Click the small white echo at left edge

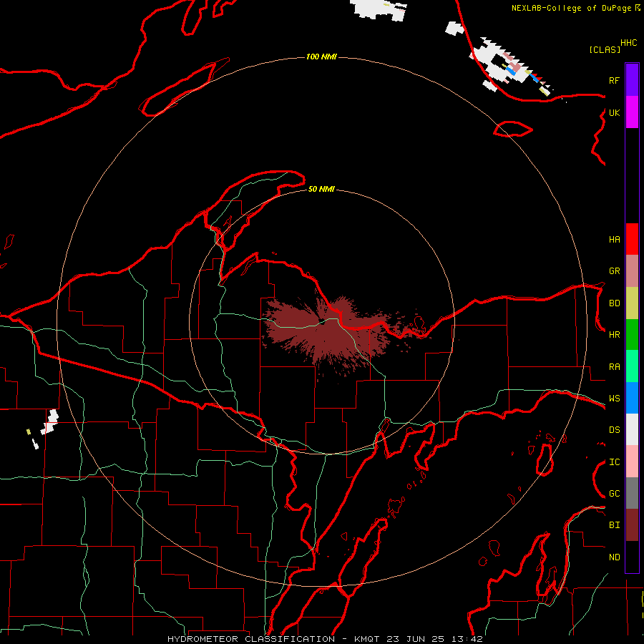(49, 421)
